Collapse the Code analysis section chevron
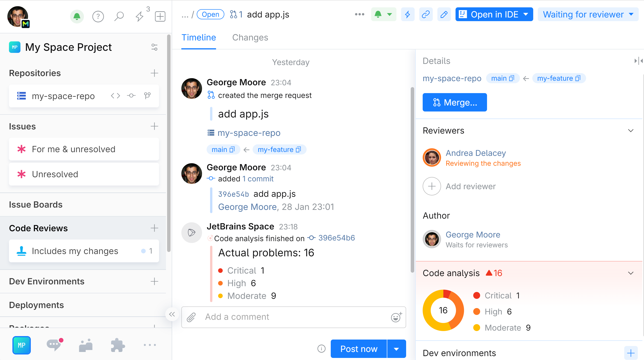Image resolution: width=644 pixels, height=360 pixels. (x=631, y=273)
